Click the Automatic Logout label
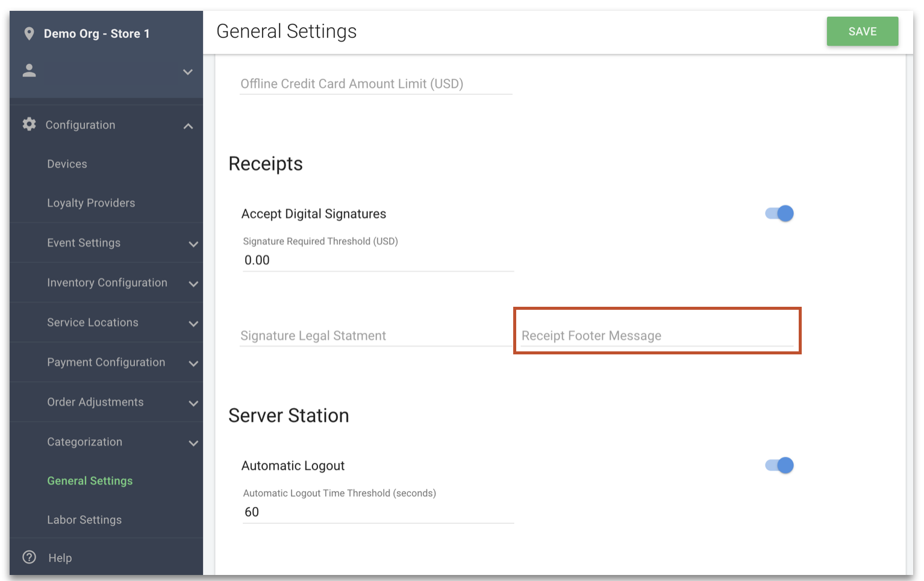 293,466
